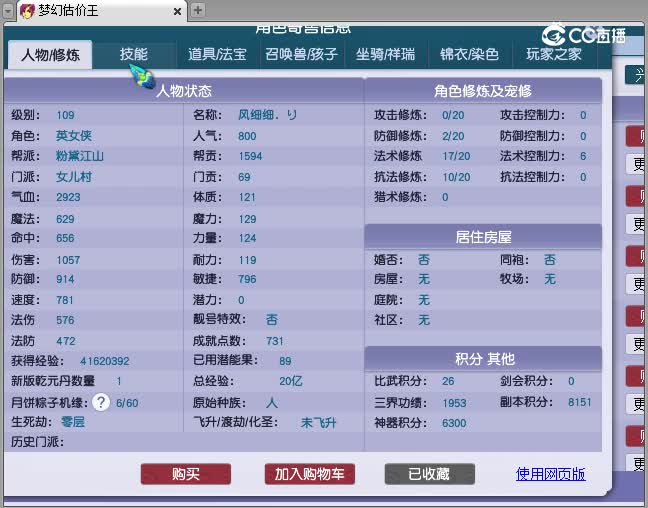
Task: Click 获得经验 value 41620392
Action: point(105,361)
